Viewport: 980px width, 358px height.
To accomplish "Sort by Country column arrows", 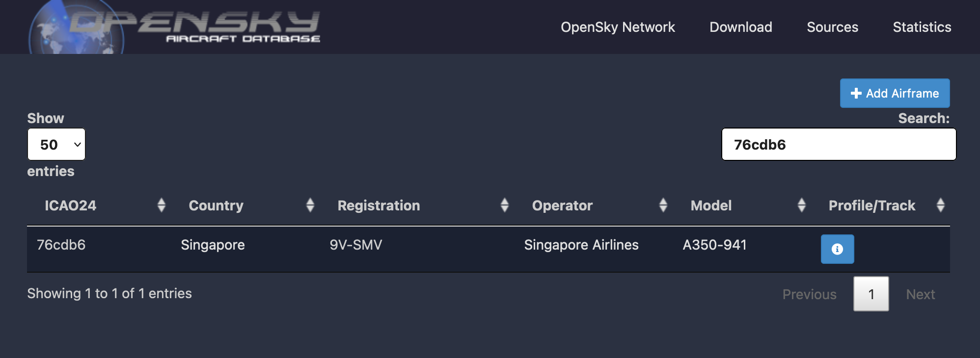I will point(310,205).
